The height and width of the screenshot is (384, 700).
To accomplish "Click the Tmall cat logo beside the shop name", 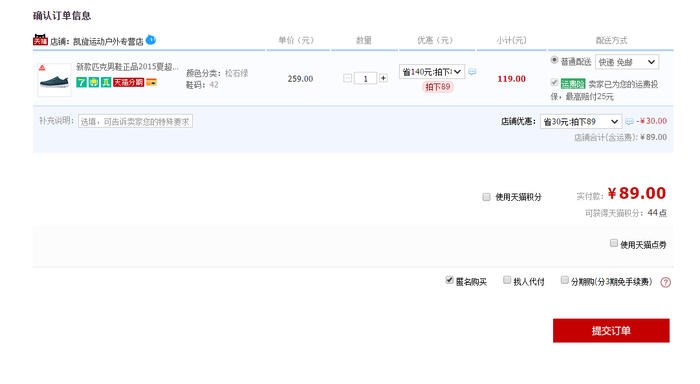I will click(x=40, y=40).
